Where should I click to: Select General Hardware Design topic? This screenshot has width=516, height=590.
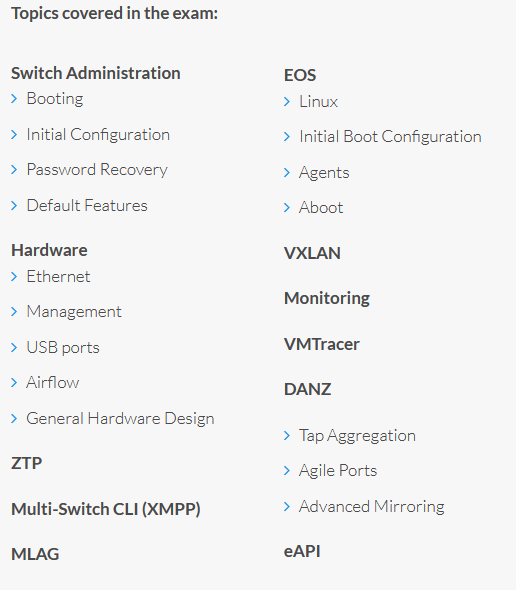click(x=120, y=418)
